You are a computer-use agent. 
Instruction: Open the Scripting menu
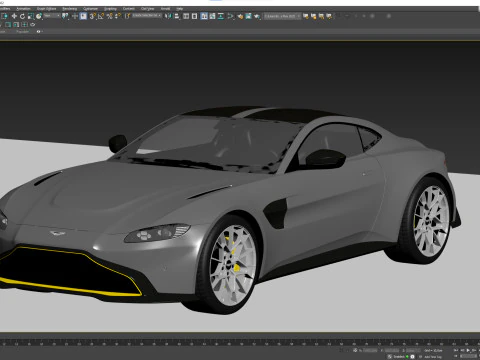(110, 9)
